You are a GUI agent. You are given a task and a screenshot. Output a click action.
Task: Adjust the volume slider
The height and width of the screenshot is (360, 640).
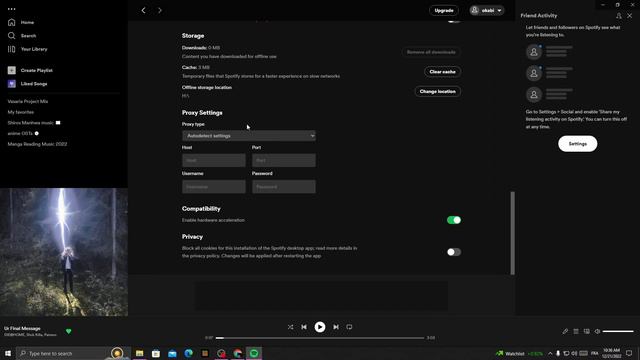pyautogui.click(x=618, y=331)
